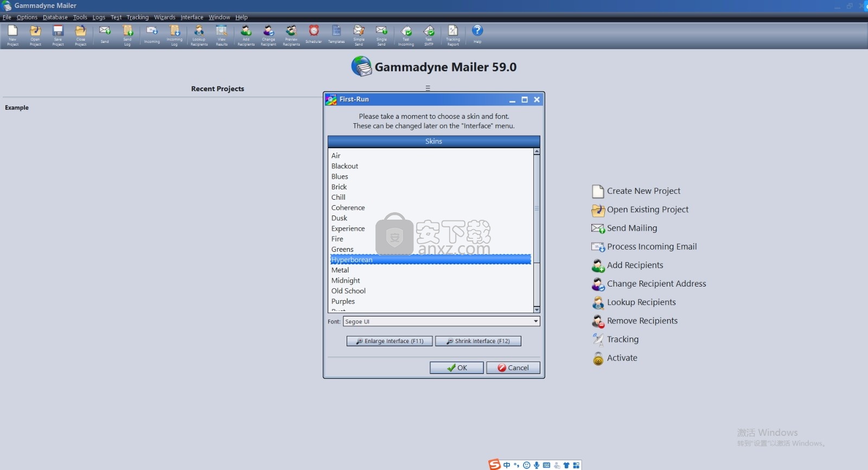Select the Air skin
This screenshot has height=470, width=868.
[431, 156]
